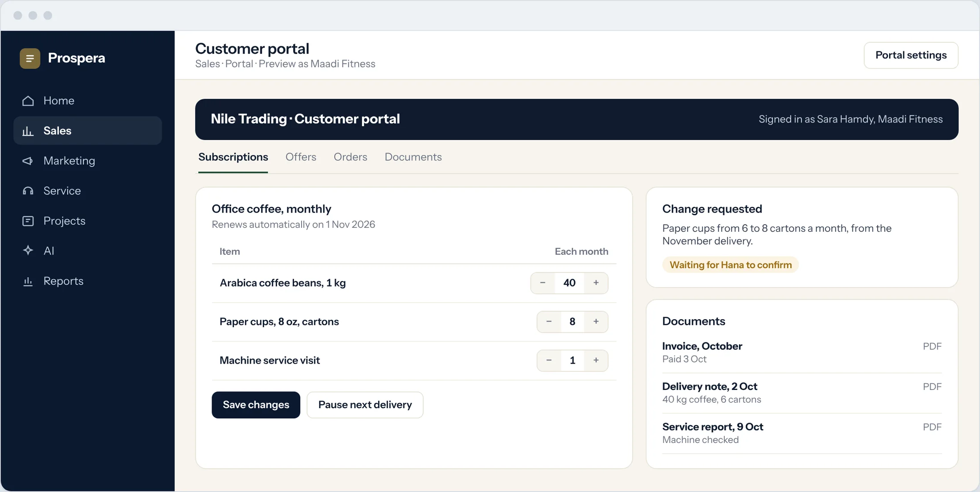Click the 'Office coffee, monthly' heading
980x492 pixels.
[271, 209]
